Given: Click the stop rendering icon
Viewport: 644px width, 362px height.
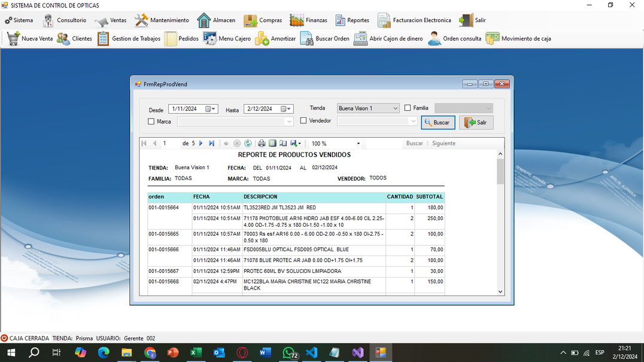Looking at the screenshot, I should [237, 143].
